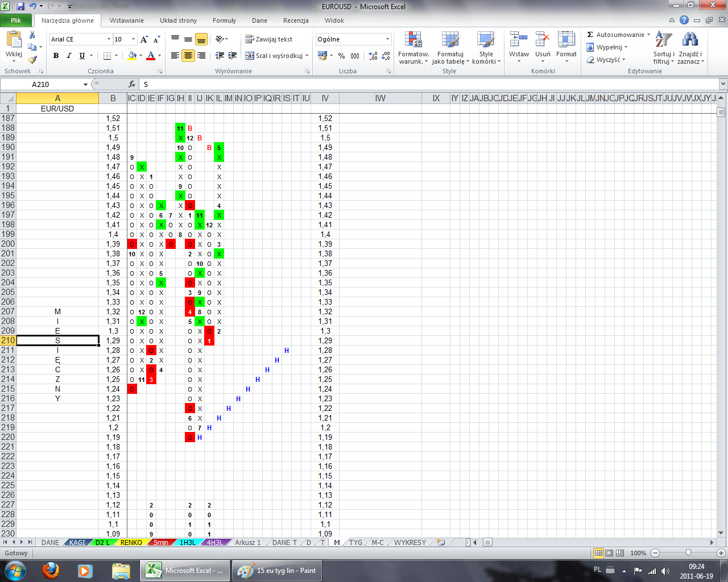Click the zoom slider handle
The image size is (728, 582).
click(x=688, y=553)
